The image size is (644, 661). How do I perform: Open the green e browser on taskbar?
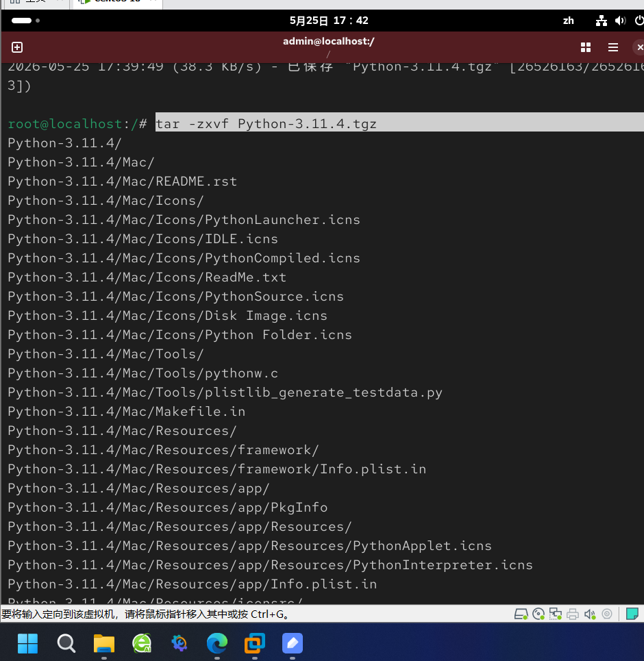pyautogui.click(x=142, y=643)
